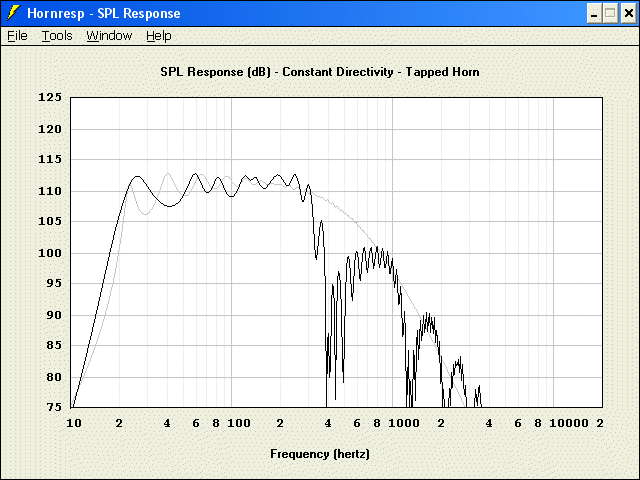This screenshot has height=480, width=640.
Task: Close the Hornresp SPL Response window
Action: pyautogui.click(x=629, y=13)
